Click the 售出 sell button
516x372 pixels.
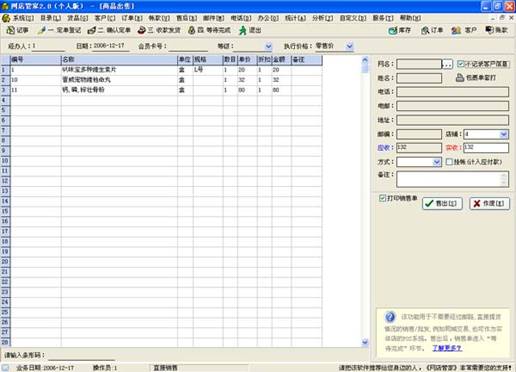click(442, 203)
